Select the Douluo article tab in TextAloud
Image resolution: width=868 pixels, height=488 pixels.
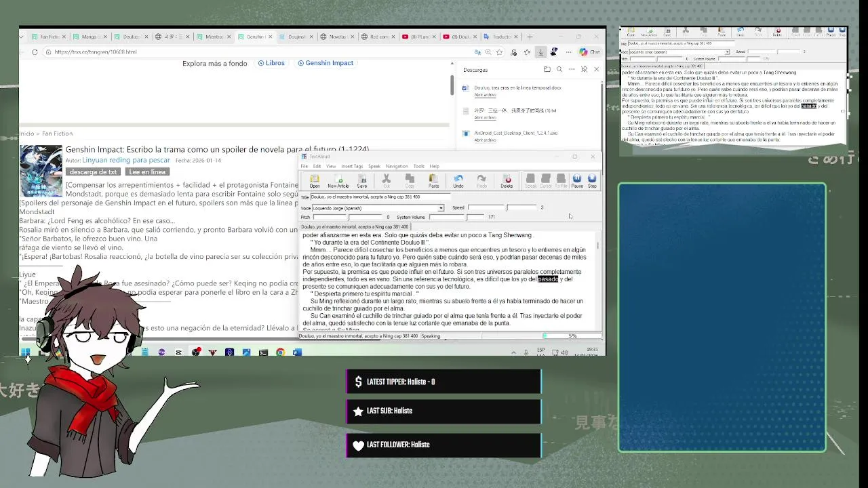pos(355,227)
